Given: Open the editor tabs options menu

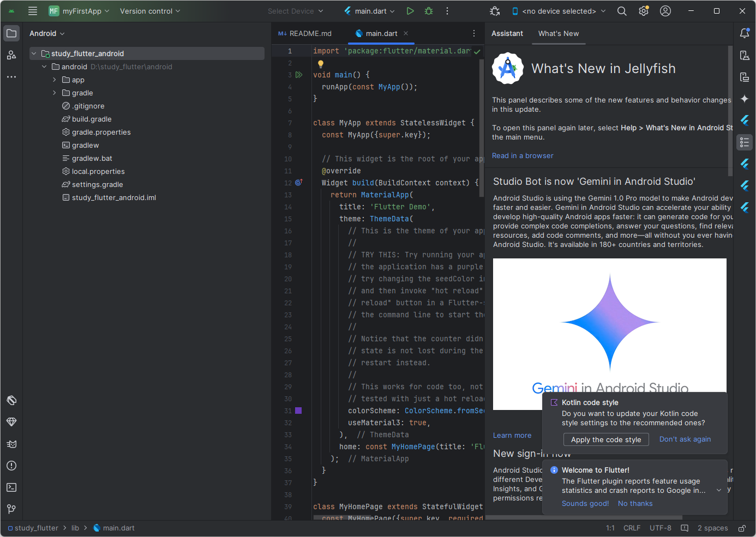Looking at the screenshot, I should [474, 33].
